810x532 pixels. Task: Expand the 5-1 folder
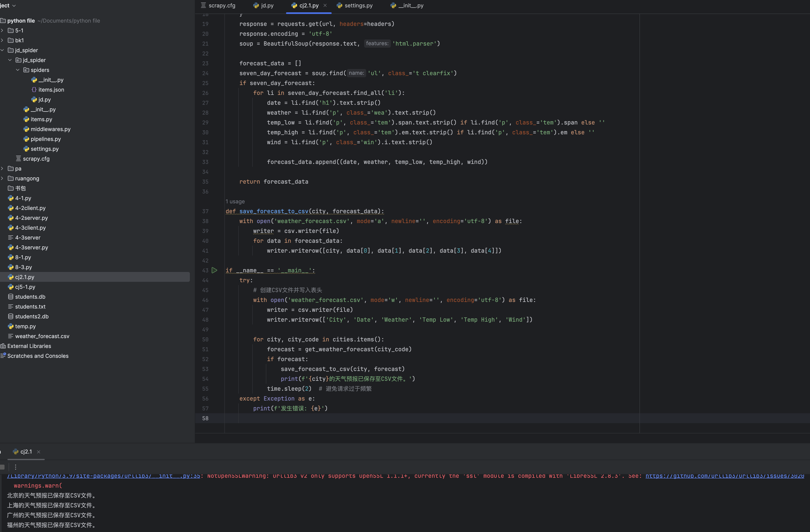(x=2, y=30)
